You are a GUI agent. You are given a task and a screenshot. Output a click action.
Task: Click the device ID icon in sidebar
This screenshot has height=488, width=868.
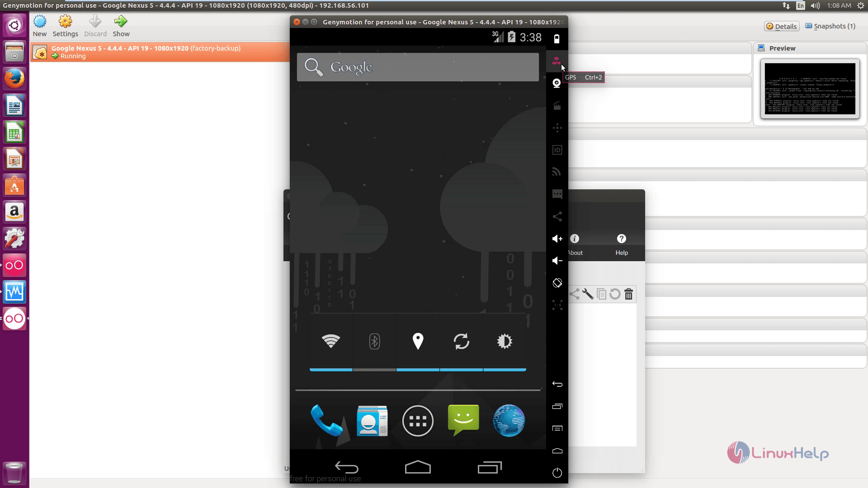point(556,150)
